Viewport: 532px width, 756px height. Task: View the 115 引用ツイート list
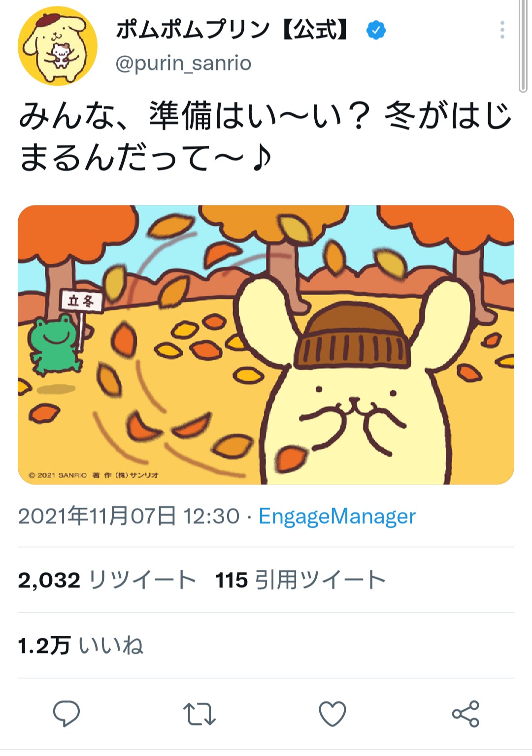coord(300,580)
